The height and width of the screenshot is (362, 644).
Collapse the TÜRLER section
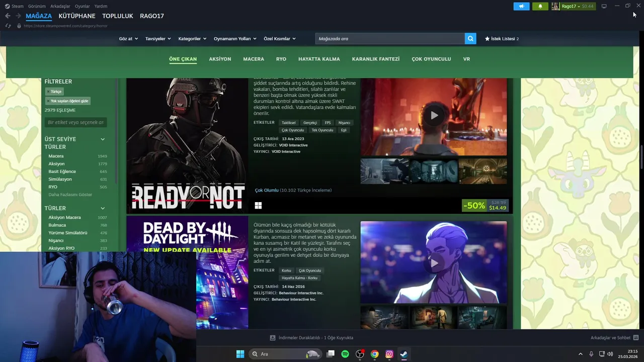coord(103,208)
